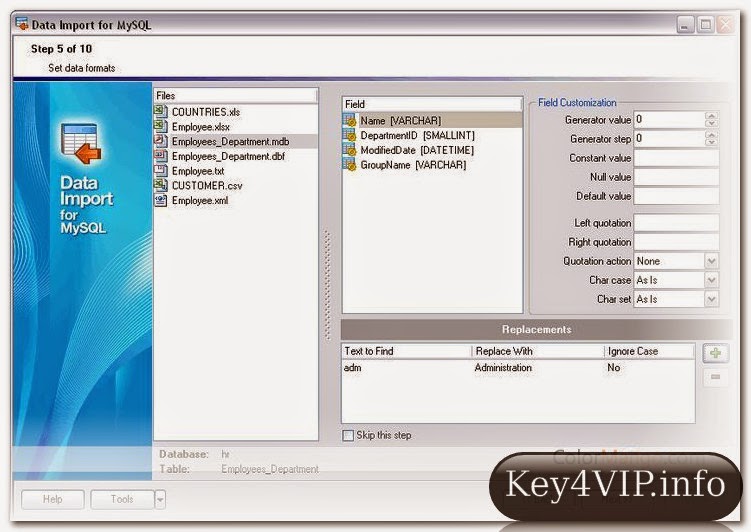Select the Employees_Department.mdb file name
This screenshot has width=751, height=532.
[230, 142]
